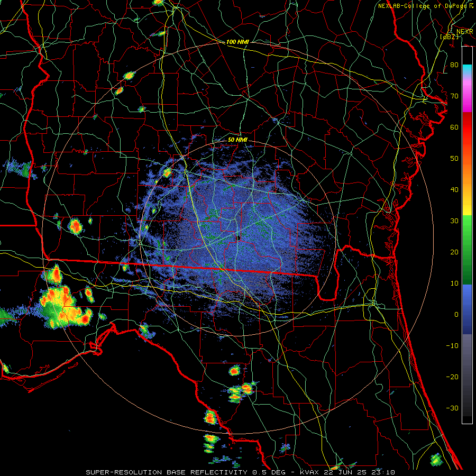Click the 50 NMI range ring label

[x=237, y=140]
